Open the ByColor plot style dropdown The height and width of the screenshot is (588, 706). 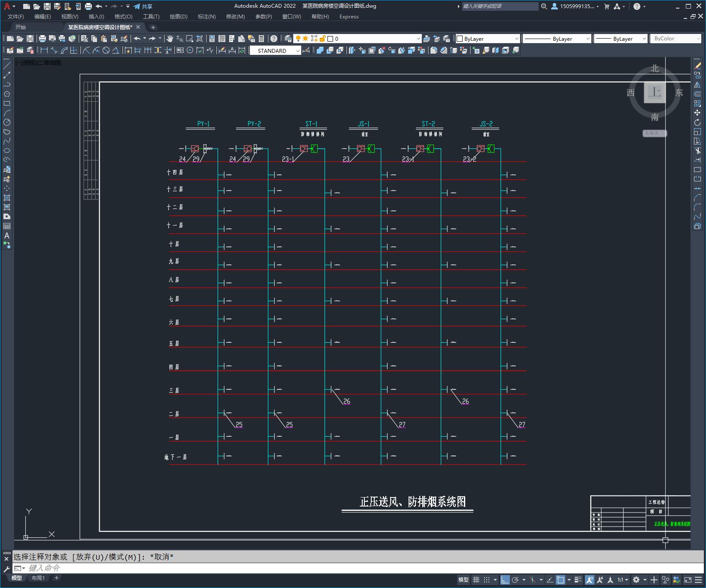pyautogui.click(x=676, y=39)
